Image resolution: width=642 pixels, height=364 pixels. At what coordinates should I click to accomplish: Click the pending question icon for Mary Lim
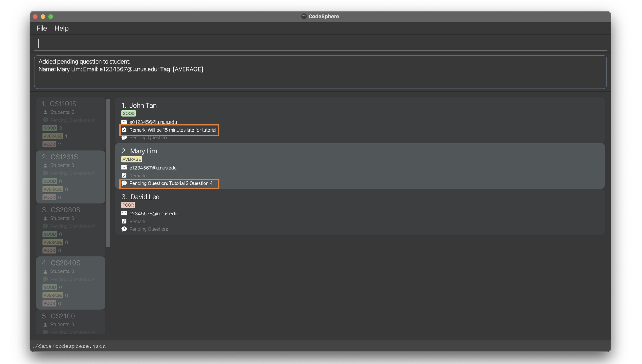[124, 183]
